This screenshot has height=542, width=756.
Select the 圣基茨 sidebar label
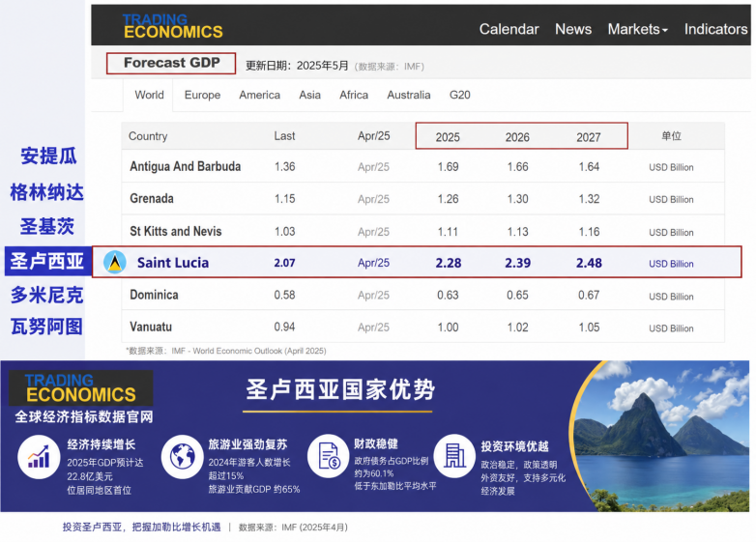pos(47,226)
